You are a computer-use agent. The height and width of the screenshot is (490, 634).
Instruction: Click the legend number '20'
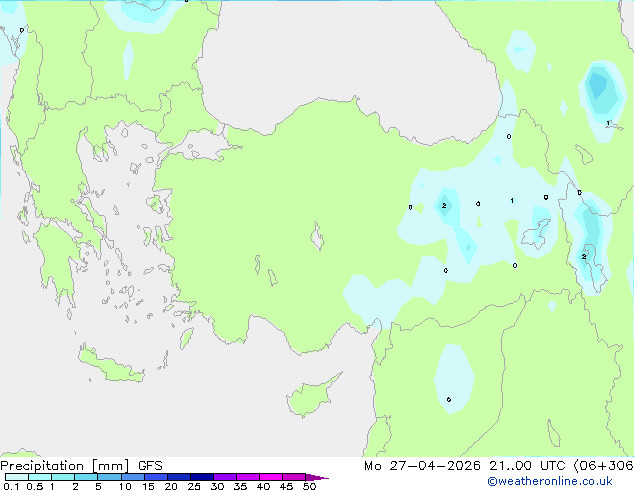pyautogui.click(x=171, y=486)
